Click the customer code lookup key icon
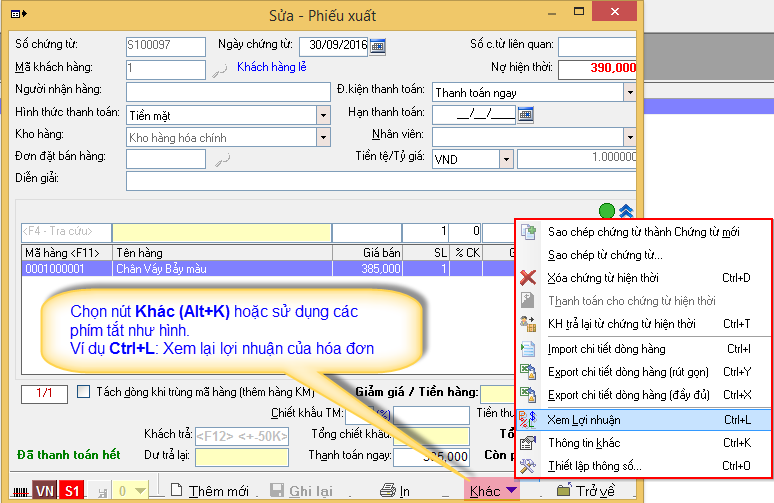 pos(223,70)
